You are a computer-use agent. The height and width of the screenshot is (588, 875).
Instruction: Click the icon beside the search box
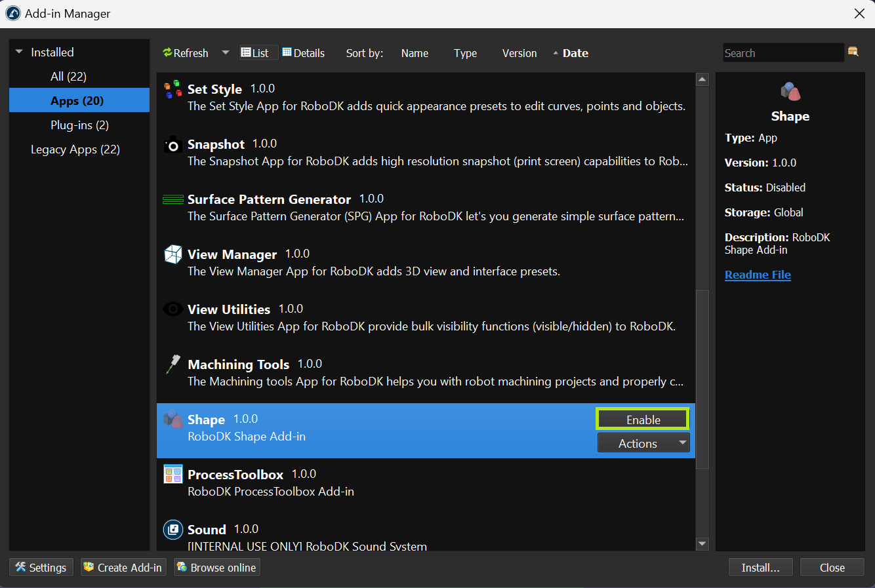click(853, 52)
